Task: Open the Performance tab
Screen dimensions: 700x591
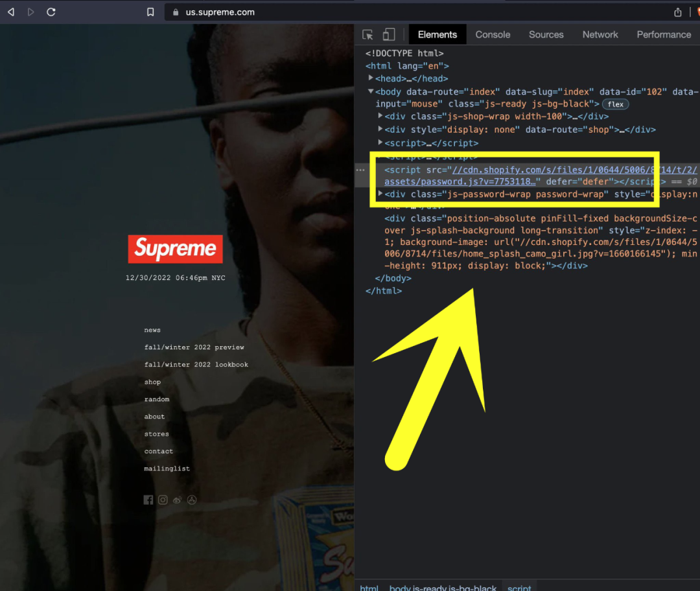Action: [664, 34]
